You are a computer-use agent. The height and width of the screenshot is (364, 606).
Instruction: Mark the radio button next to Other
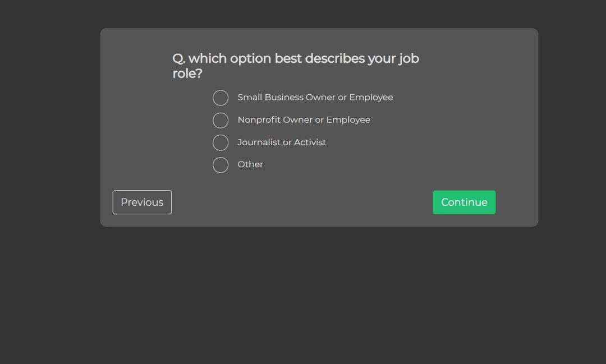click(x=221, y=164)
